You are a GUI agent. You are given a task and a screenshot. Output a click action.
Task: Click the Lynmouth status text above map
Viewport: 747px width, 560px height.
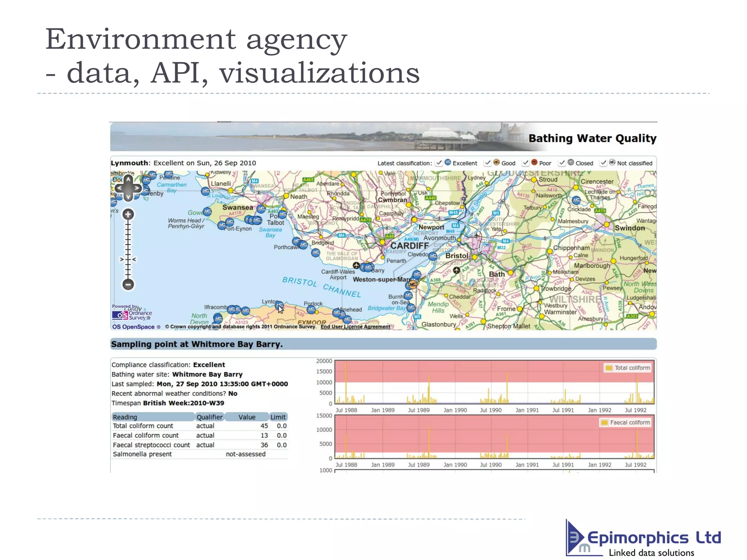pos(183,163)
